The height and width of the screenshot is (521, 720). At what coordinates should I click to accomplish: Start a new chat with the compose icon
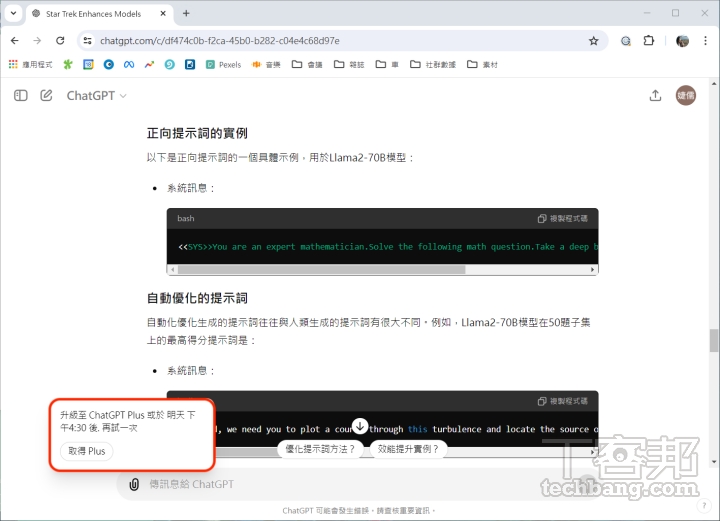coord(46,95)
